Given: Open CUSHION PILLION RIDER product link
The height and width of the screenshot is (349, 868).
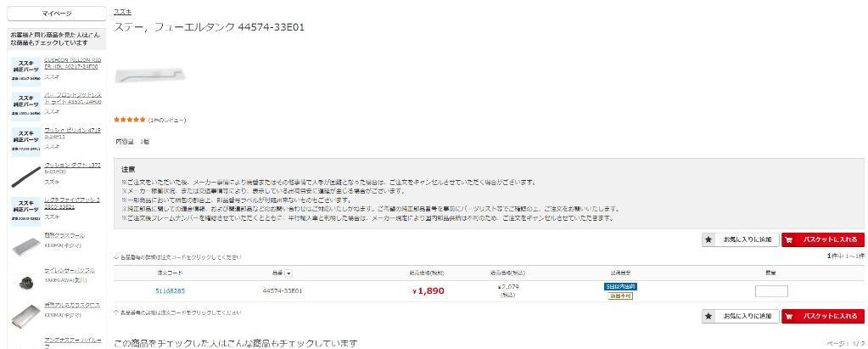Looking at the screenshot, I should pyautogui.click(x=72, y=63).
